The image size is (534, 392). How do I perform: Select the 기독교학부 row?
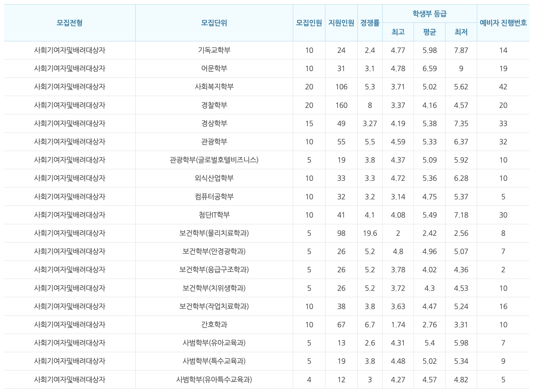click(x=213, y=50)
